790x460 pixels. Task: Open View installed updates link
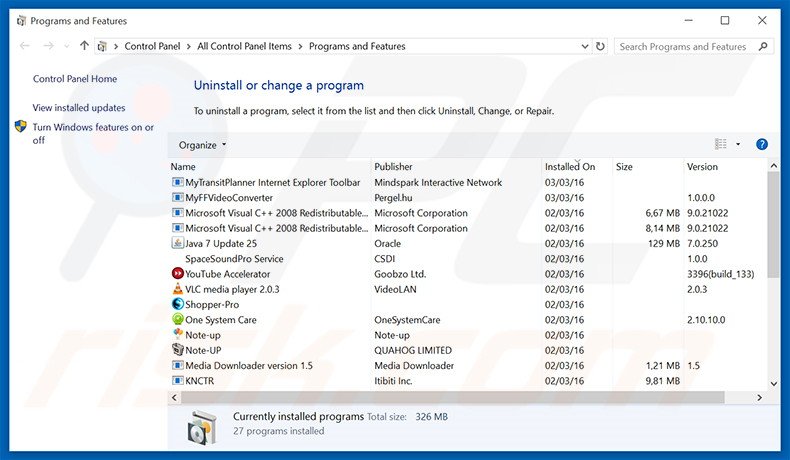79,107
